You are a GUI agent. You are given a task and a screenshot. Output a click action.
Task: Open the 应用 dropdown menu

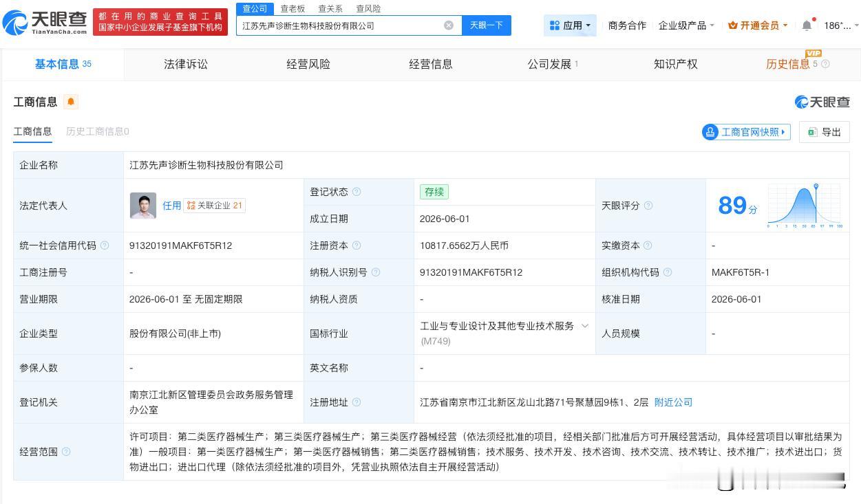[x=570, y=25]
